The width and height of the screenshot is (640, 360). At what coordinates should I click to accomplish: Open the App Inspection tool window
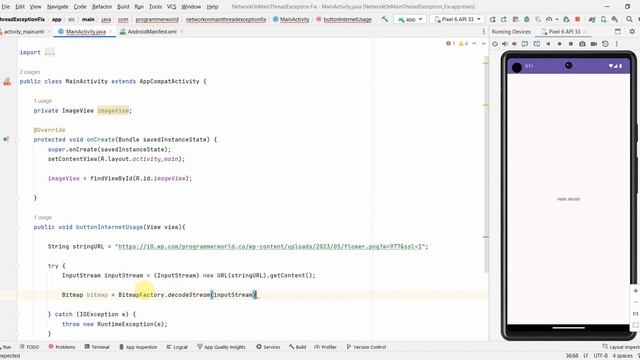point(138,347)
